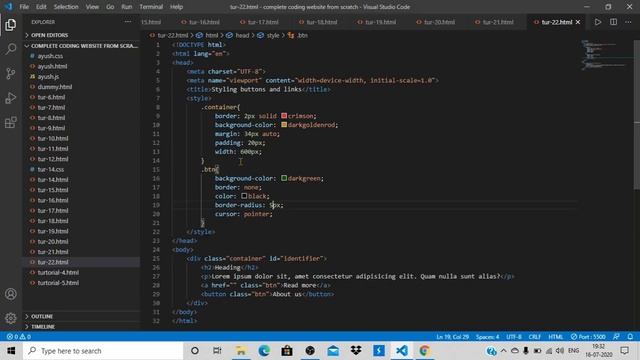Viewport: 640px width, 360px height.
Task: Collapse Complete Coding Website folder section
Action: pos(82,46)
